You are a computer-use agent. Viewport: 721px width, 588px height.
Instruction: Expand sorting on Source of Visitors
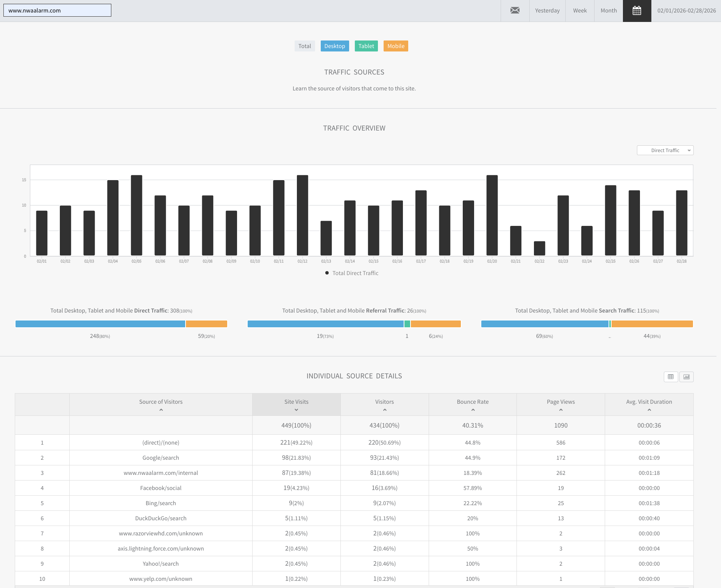[x=161, y=410]
